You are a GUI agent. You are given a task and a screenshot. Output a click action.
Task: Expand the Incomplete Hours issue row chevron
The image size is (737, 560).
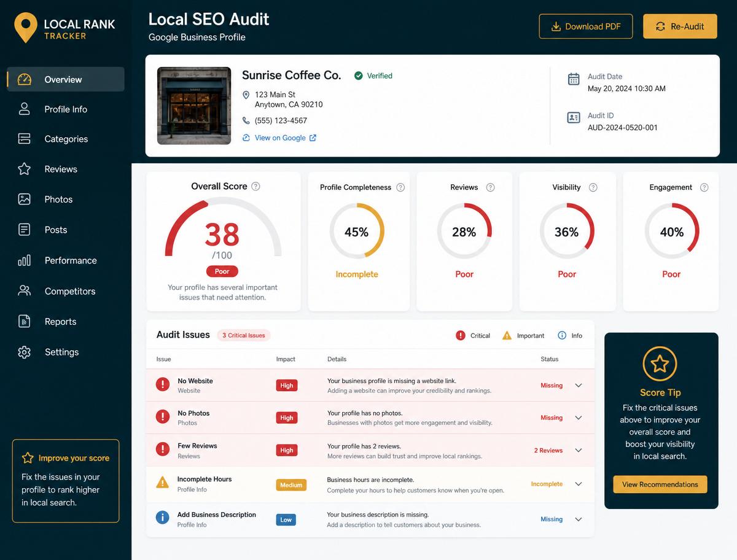tap(578, 484)
